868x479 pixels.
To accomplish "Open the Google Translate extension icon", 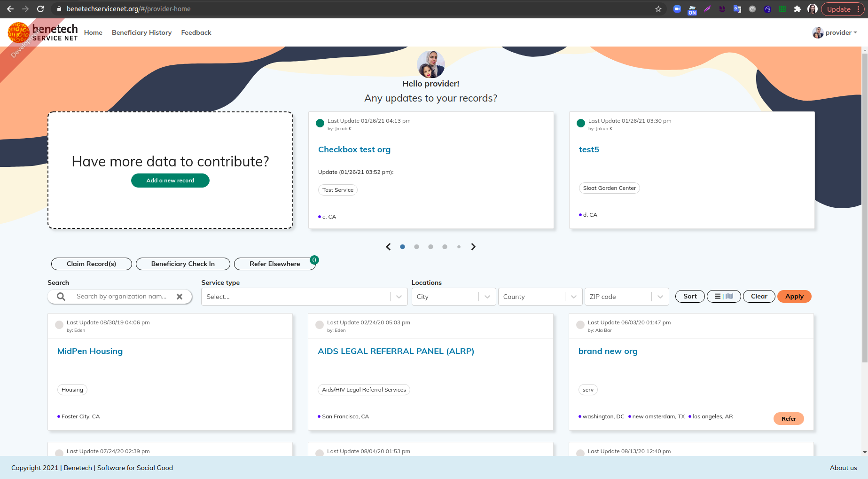I will point(737,9).
